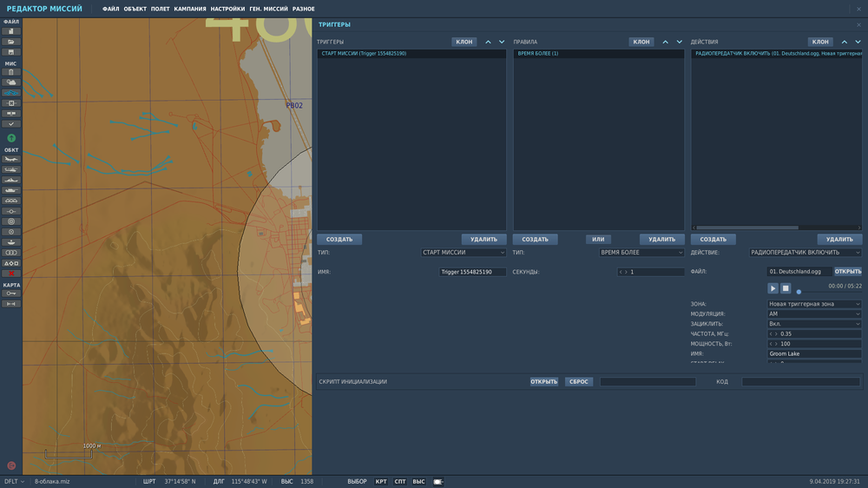Viewport: 868px width, 488px height.
Task: Open the weather settings cloud icon
Action: (11, 82)
